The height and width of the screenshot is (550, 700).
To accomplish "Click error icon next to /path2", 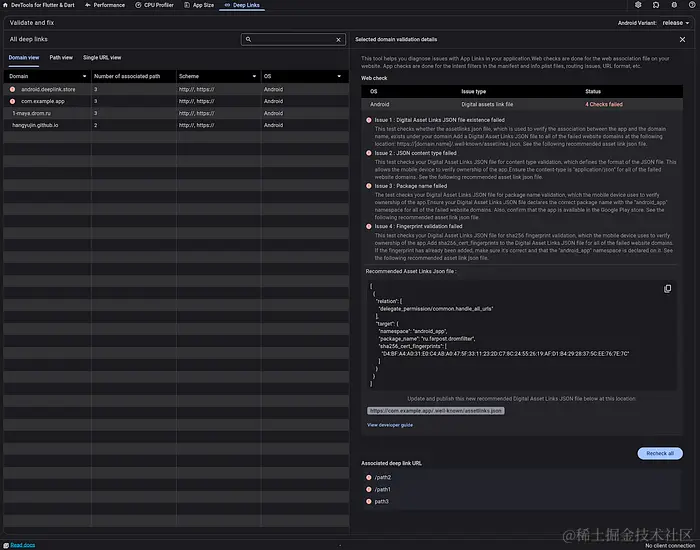I will pyautogui.click(x=369, y=477).
